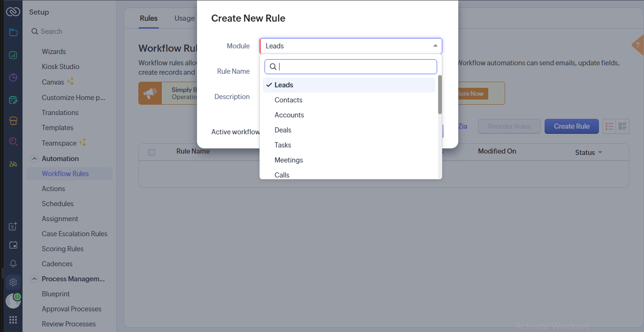Open Scoring Rules in the sidebar
Screen dimensions: 644x332
tap(62, 249)
